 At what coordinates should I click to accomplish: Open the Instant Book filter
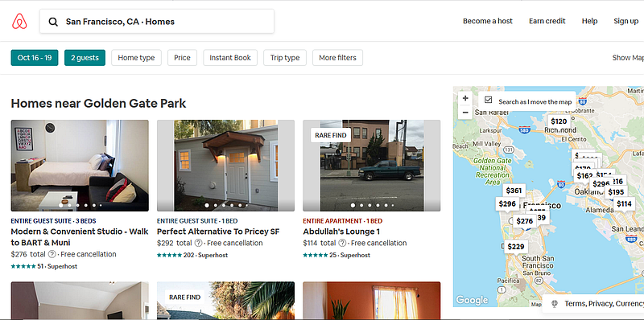click(230, 58)
